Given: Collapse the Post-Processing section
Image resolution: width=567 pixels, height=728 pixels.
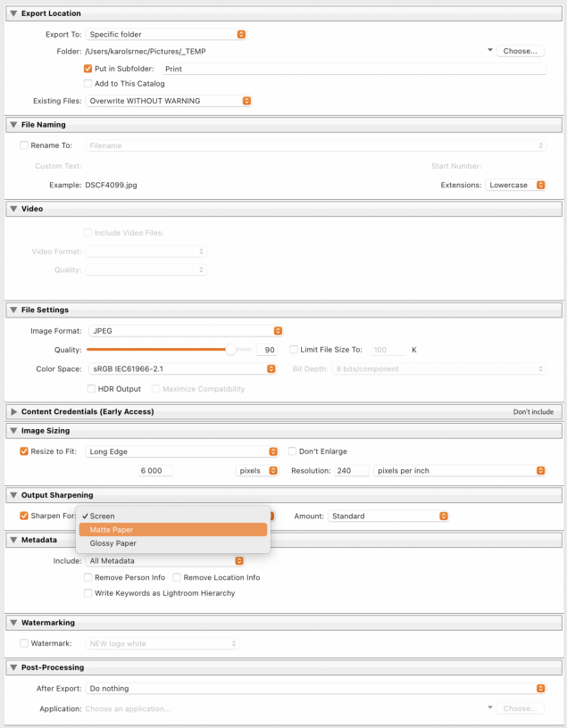Looking at the screenshot, I should [x=13, y=667].
